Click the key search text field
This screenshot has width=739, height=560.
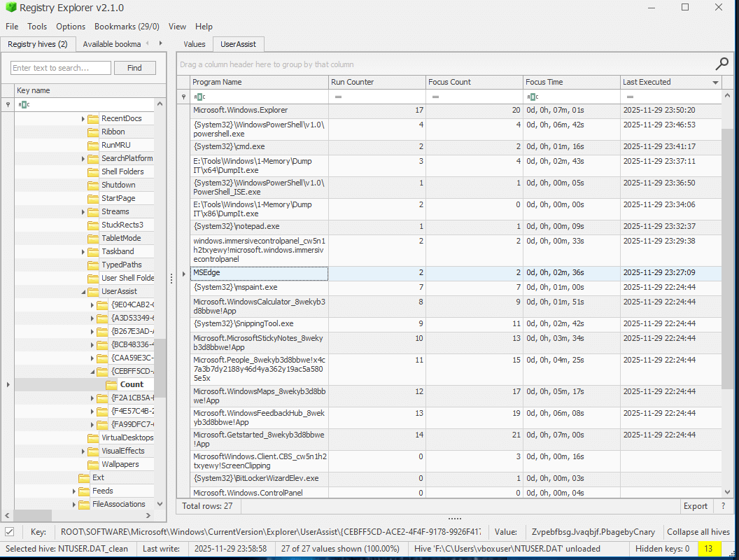61,68
